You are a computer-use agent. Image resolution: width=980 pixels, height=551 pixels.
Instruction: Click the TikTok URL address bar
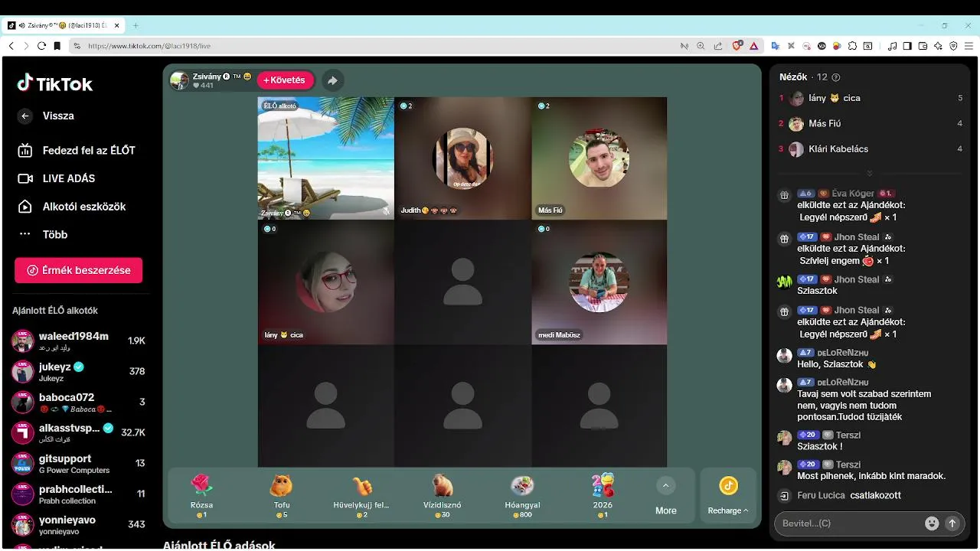tap(375, 46)
